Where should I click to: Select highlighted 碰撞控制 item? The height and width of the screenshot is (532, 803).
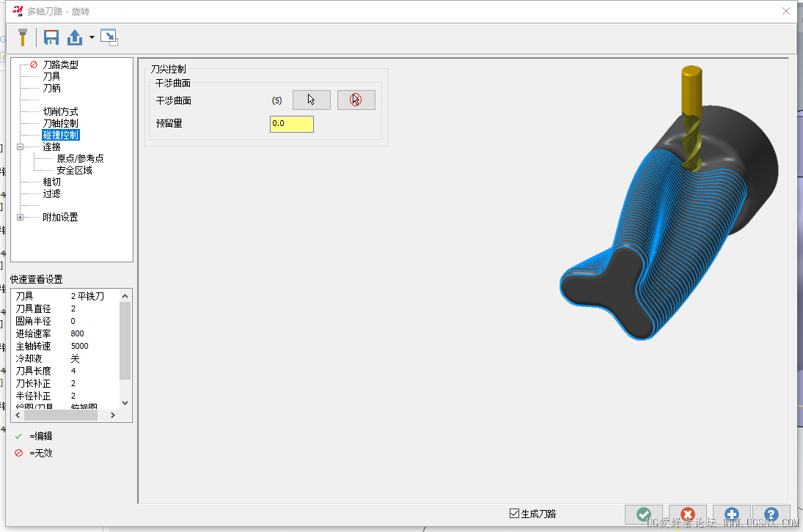pos(60,135)
